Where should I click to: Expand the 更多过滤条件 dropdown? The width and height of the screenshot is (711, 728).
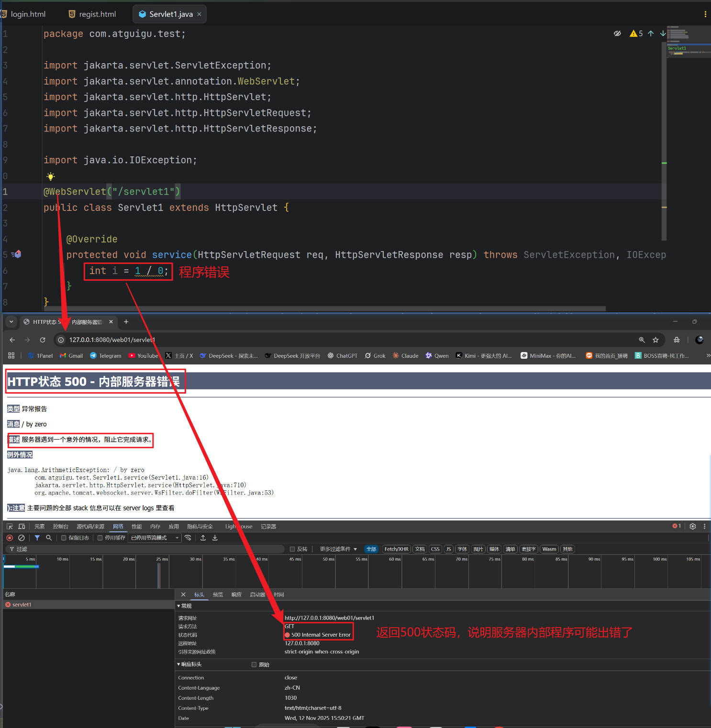(338, 549)
